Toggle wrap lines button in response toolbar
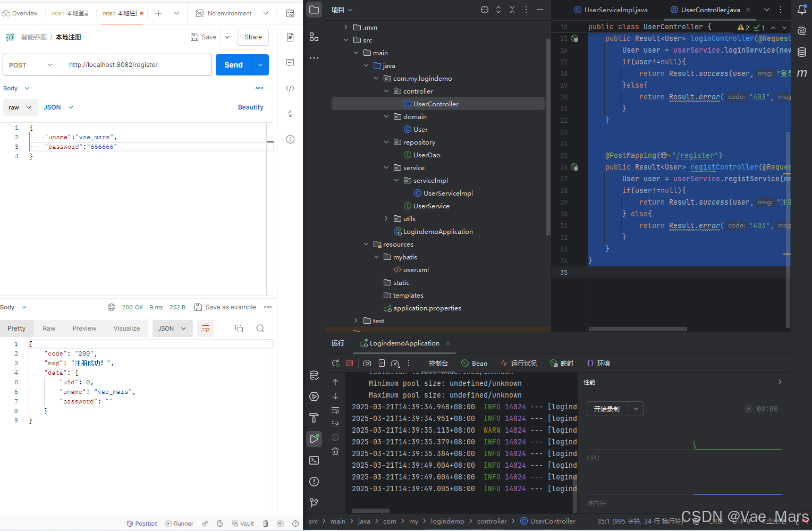This screenshot has height=531, width=812. coord(206,328)
